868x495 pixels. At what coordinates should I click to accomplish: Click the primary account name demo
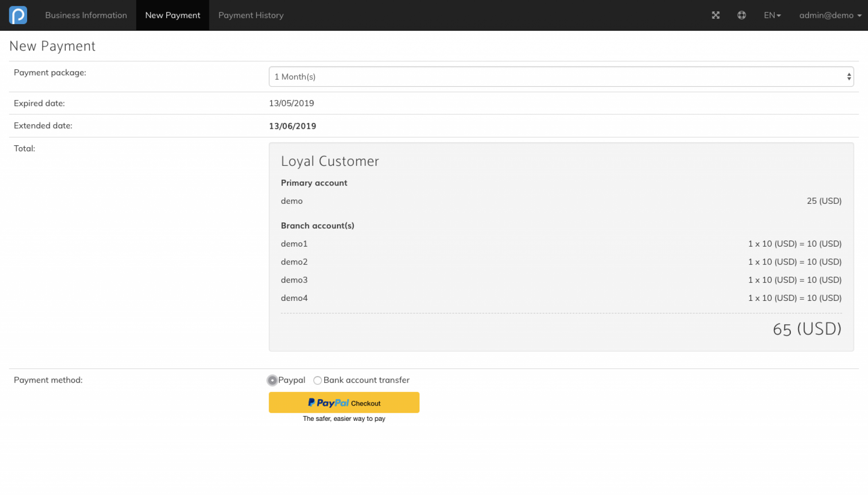coord(292,201)
